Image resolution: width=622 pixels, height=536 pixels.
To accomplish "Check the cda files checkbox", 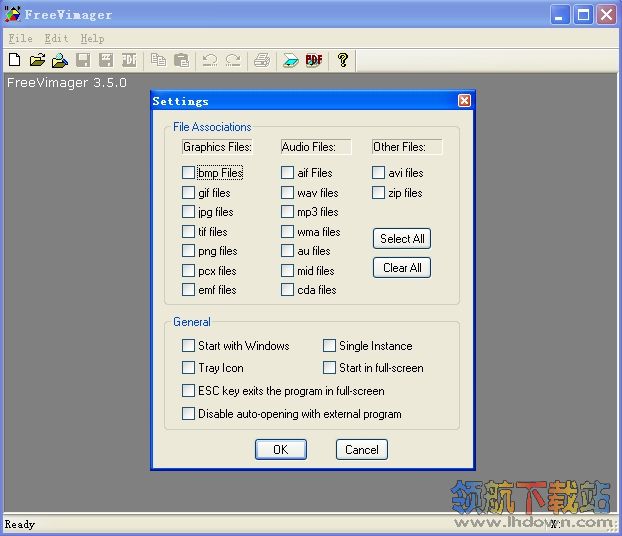I will pos(287,290).
